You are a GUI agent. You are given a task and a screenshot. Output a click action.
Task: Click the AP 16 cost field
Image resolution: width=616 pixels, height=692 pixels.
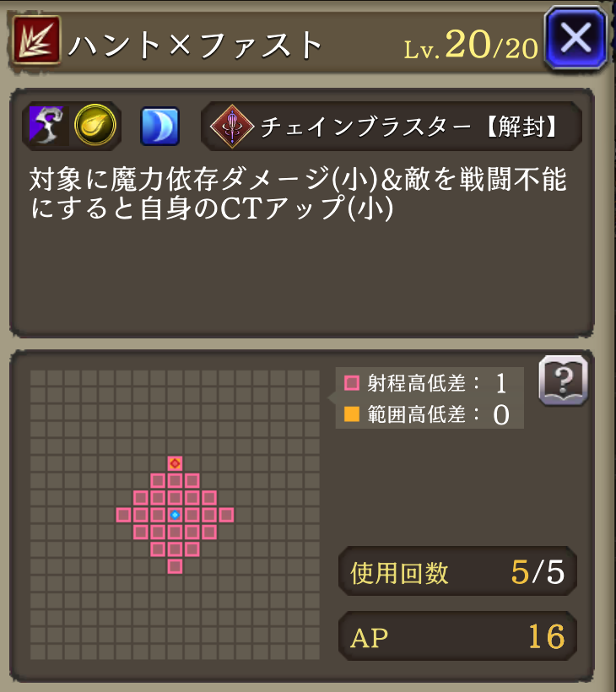(457, 636)
